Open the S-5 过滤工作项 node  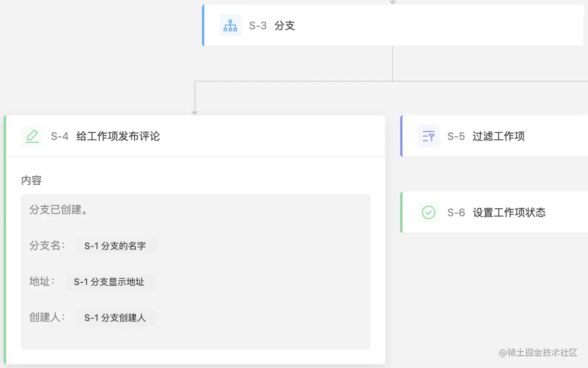click(494, 136)
